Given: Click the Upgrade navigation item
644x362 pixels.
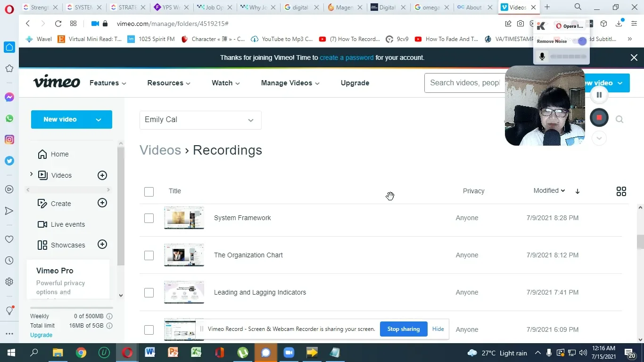Looking at the screenshot, I should coord(355,83).
